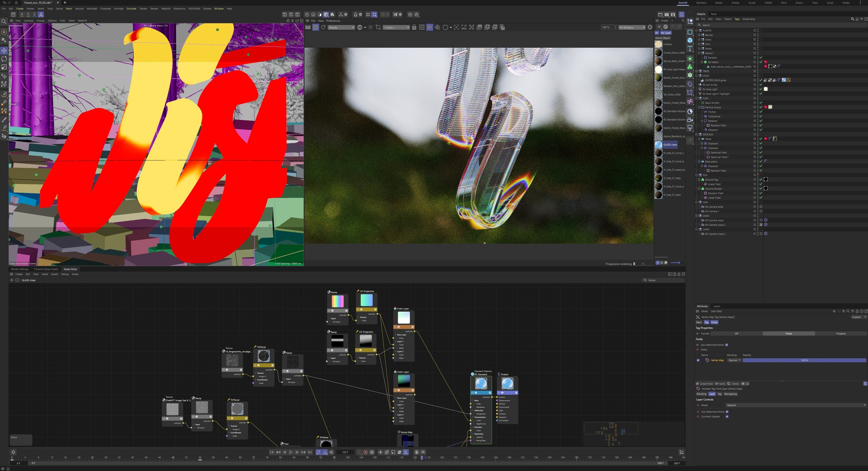
Task: Open RenderView settings gear
Action: coord(650,27)
